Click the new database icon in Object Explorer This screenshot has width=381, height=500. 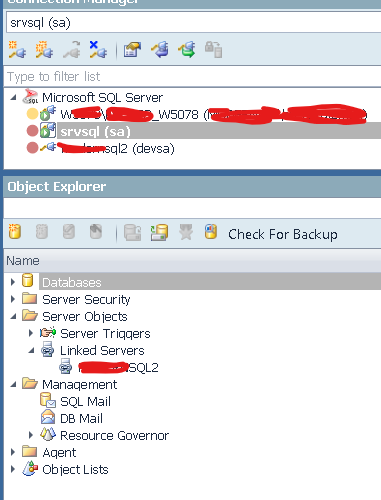pyautogui.click(x=15, y=232)
